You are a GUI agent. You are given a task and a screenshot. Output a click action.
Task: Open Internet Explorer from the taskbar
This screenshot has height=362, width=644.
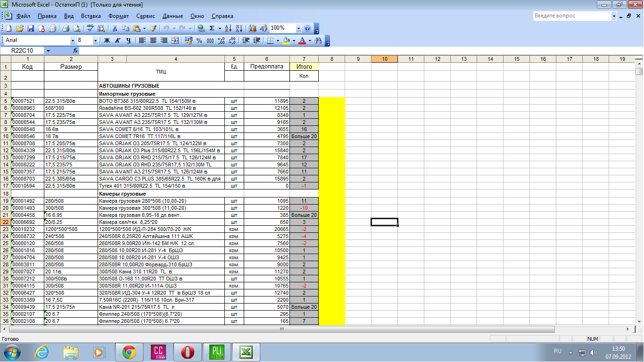click(42, 352)
